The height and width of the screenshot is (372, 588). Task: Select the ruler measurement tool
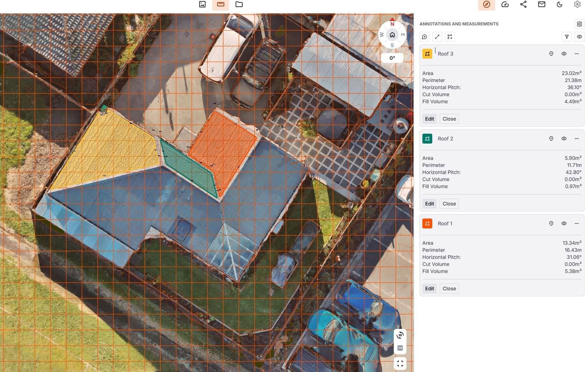(x=221, y=4)
